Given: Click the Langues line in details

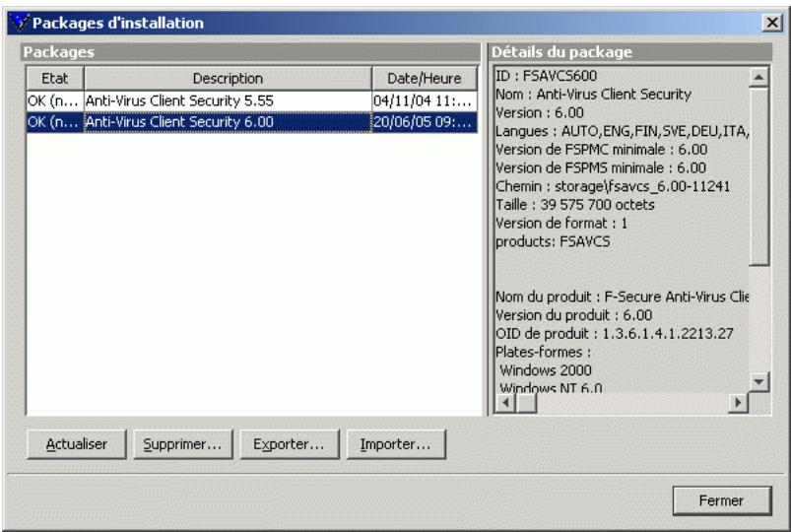Looking at the screenshot, I should [x=622, y=131].
